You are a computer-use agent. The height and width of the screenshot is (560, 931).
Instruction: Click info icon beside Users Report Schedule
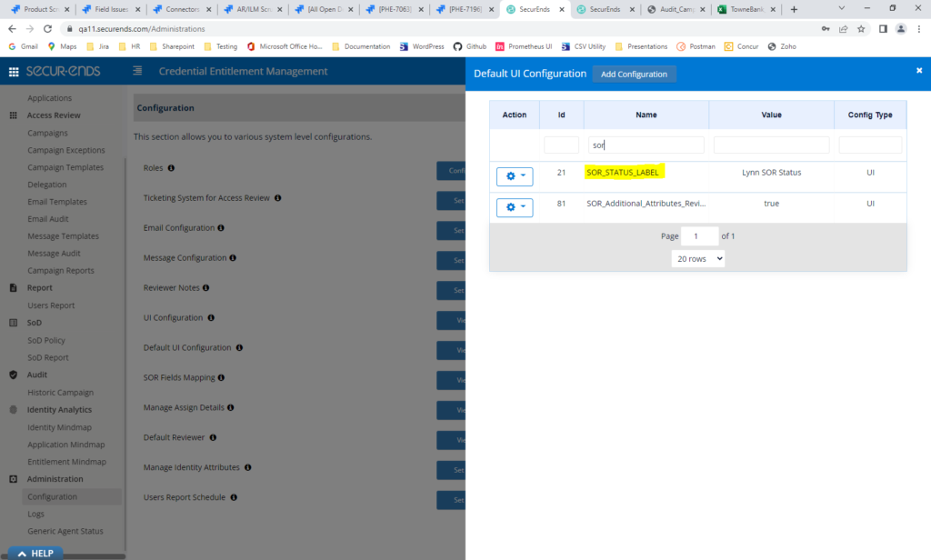(x=234, y=497)
